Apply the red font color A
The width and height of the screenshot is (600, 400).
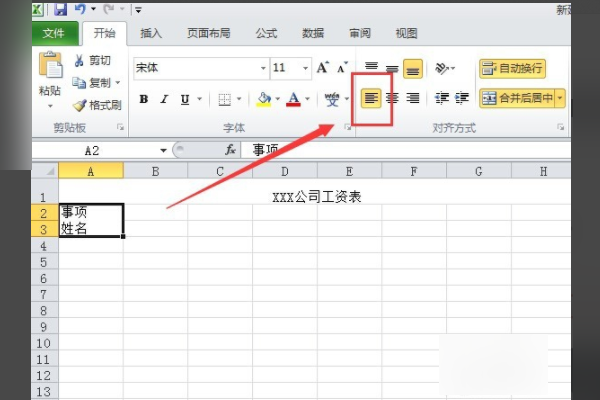coord(293,99)
